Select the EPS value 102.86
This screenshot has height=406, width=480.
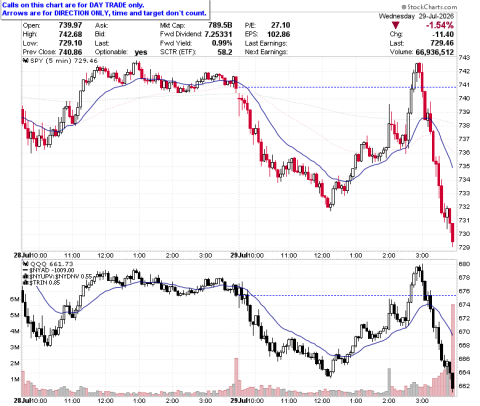click(278, 34)
